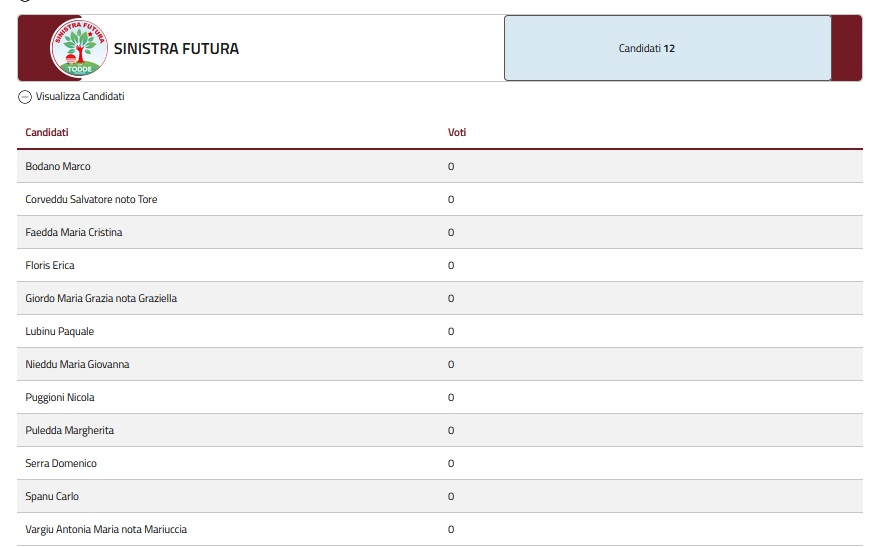878x547 pixels.
Task: Select the Candidati 12 box
Action: 667,48
